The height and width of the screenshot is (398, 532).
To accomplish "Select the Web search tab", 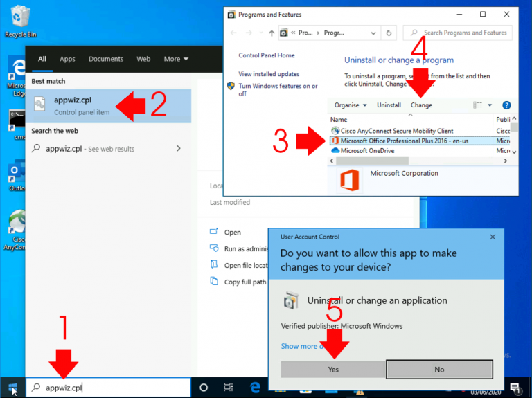I will (x=143, y=59).
